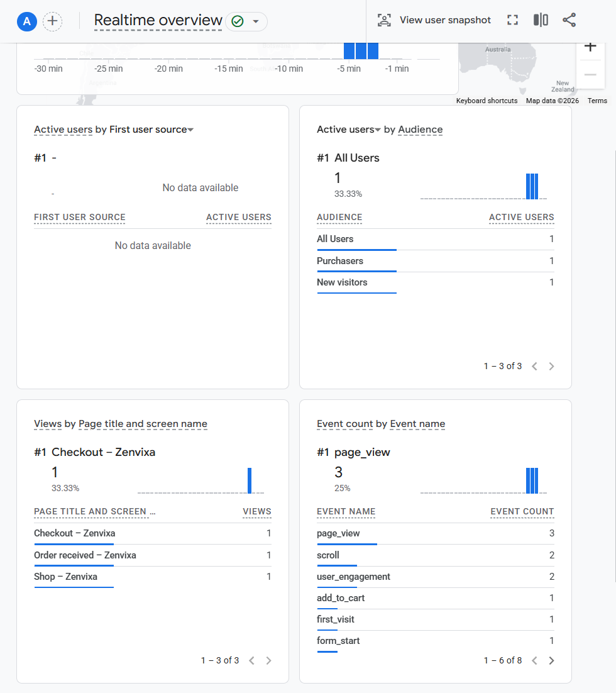Select the scroll event row

click(x=435, y=555)
